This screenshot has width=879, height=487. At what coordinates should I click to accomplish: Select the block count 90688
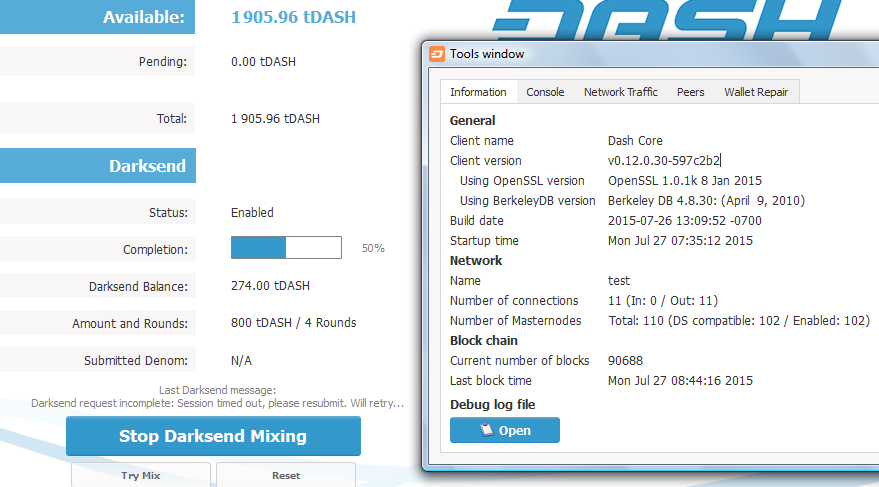pos(625,361)
